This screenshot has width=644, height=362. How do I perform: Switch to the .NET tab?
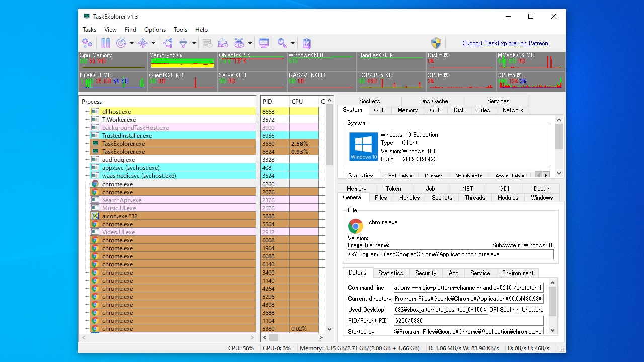(x=467, y=189)
